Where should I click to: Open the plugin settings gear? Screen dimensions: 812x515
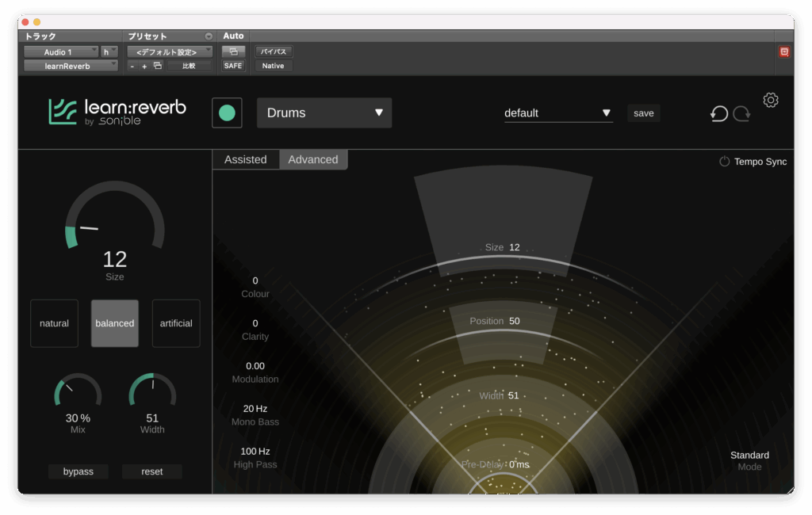pos(771,100)
